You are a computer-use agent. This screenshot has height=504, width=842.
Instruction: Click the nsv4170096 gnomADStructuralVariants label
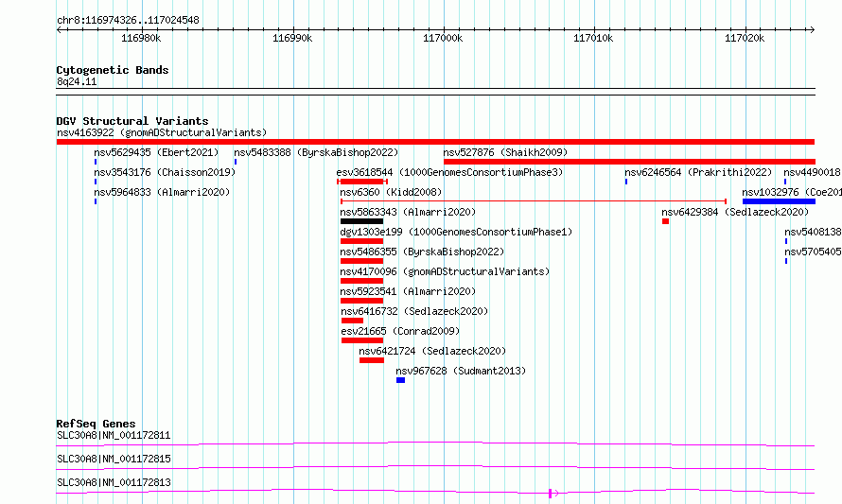(445, 271)
